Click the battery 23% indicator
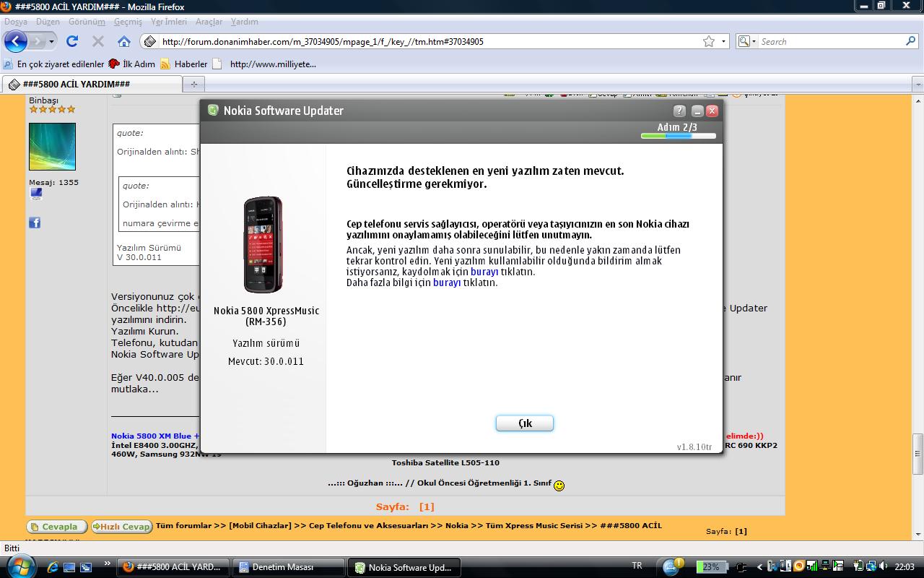924x578 pixels. 712,567
